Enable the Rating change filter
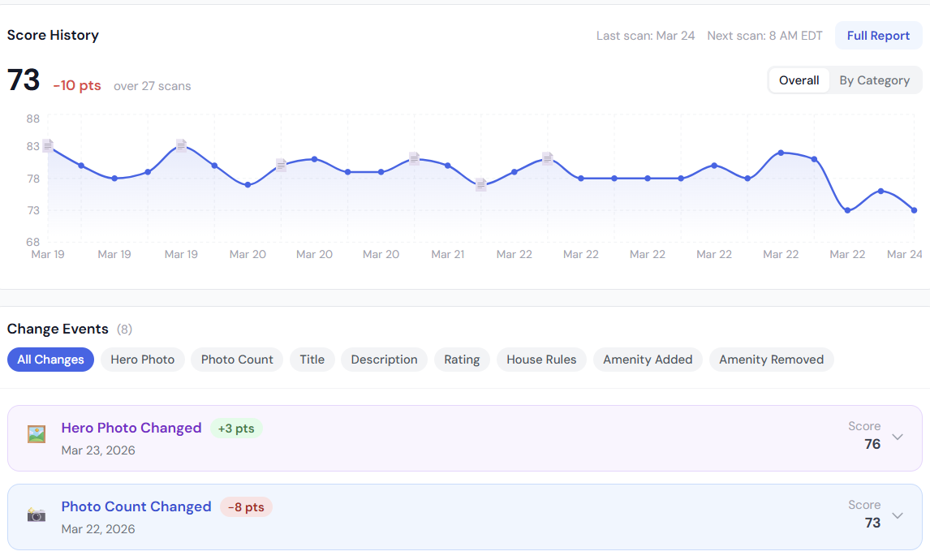930x560 pixels. pyautogui.click(x=462, y=359)
